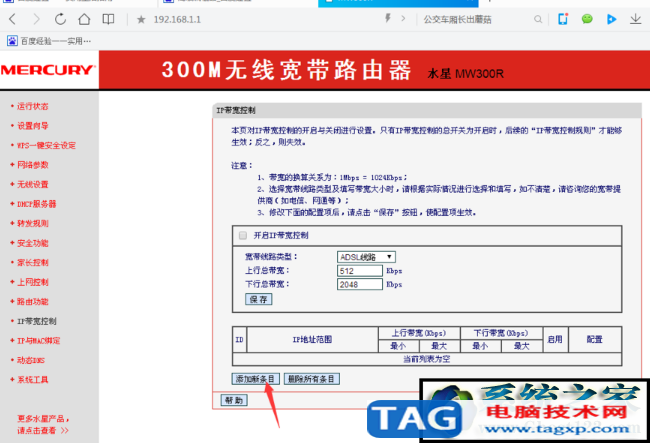Click the magnifier search icon

tap(538, 19)
